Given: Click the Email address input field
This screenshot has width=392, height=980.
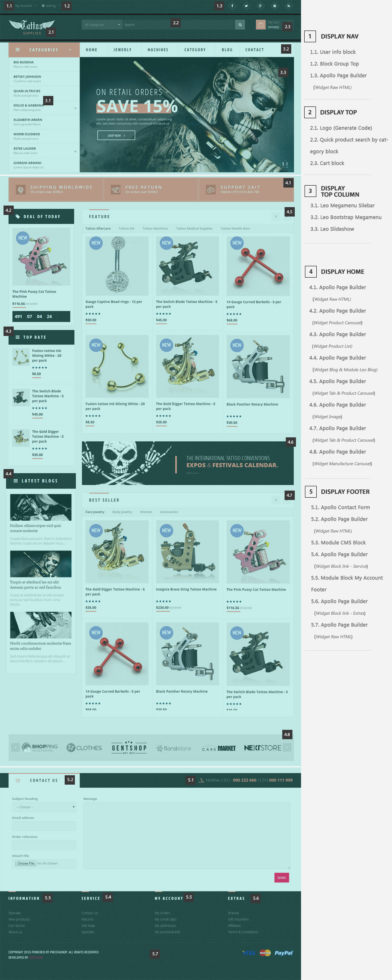Looking at the screenshot, I should point(44,826).
